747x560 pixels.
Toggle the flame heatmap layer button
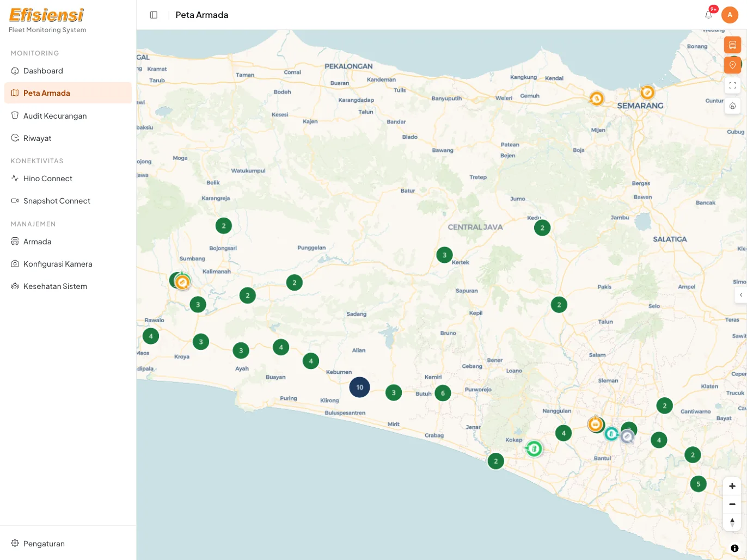coord(732,106)
